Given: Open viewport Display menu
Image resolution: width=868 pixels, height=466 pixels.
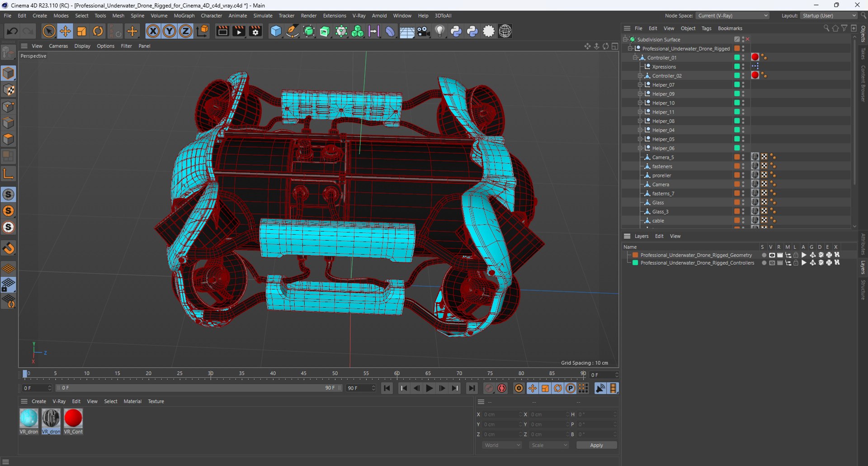Looking at the screenshot, I should [x=82, y=46].
